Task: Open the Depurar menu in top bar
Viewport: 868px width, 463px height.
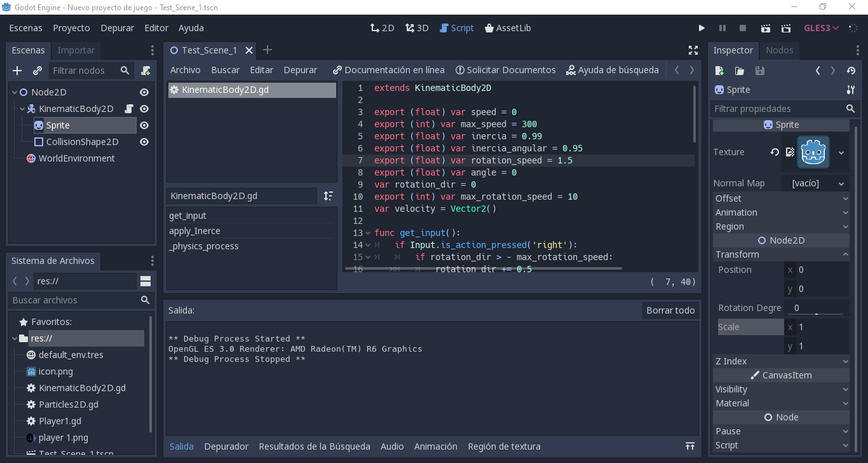Action: (118, 28)
